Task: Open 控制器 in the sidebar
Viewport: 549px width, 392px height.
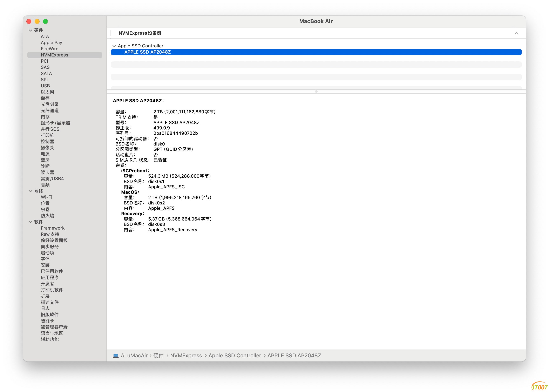Action: point(47,141)
